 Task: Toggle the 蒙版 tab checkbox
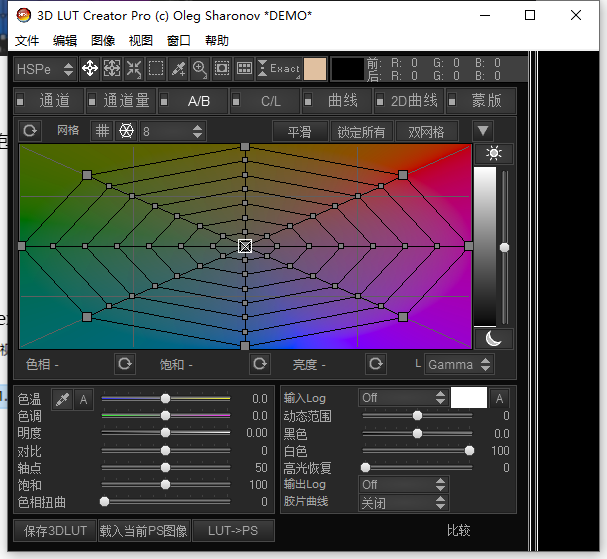pos(451,101)
